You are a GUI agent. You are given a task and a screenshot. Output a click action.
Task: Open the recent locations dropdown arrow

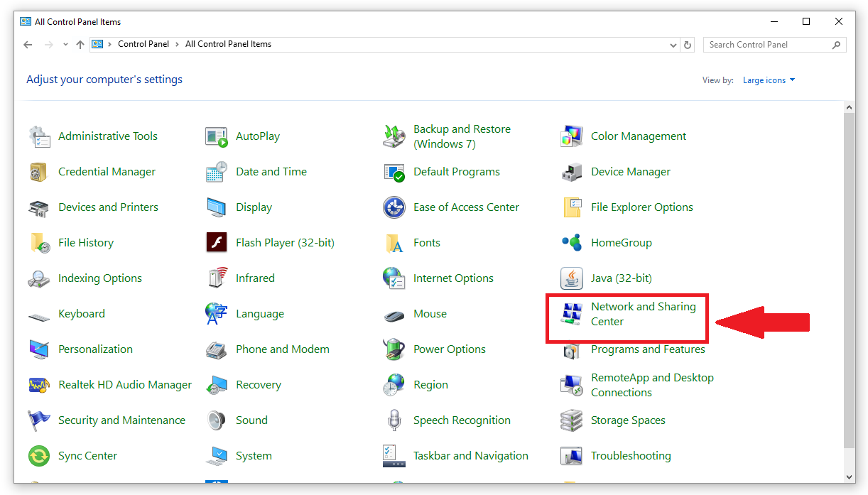tap(65, 44)
